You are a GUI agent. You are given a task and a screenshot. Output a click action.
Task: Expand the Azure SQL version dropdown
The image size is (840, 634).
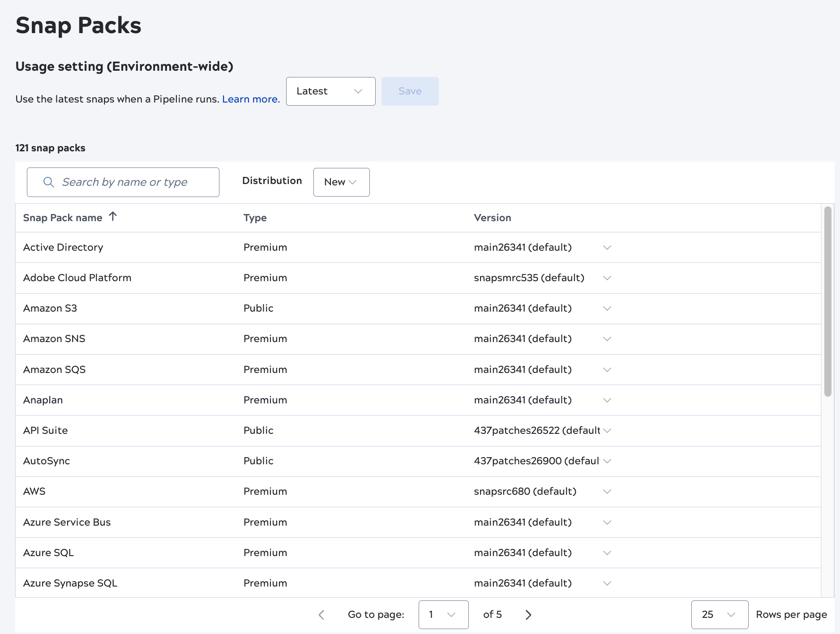[607, 553]
